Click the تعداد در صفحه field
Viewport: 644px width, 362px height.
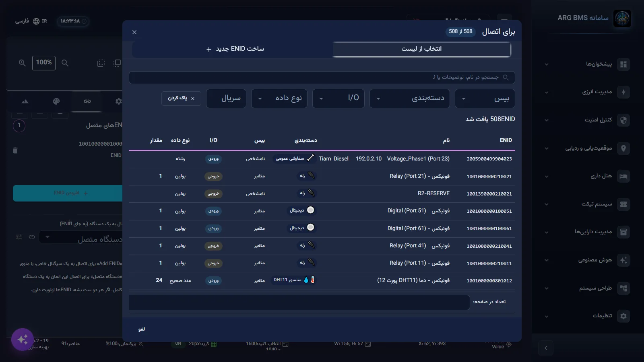(299, 302)
